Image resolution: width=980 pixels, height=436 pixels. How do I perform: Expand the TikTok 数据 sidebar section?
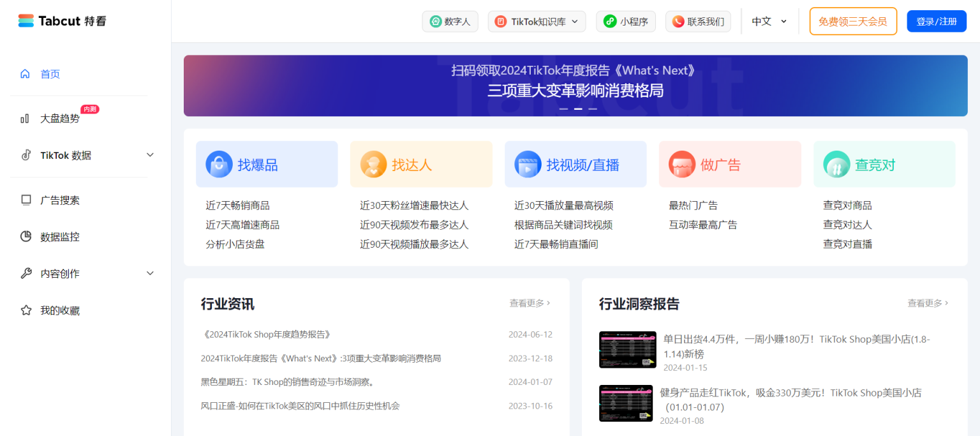(68, 155)
